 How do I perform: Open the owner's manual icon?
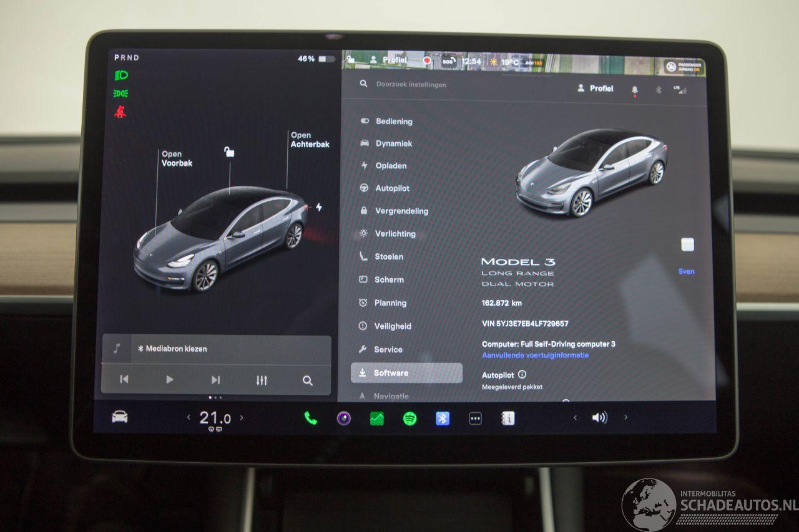pos(508,418)
